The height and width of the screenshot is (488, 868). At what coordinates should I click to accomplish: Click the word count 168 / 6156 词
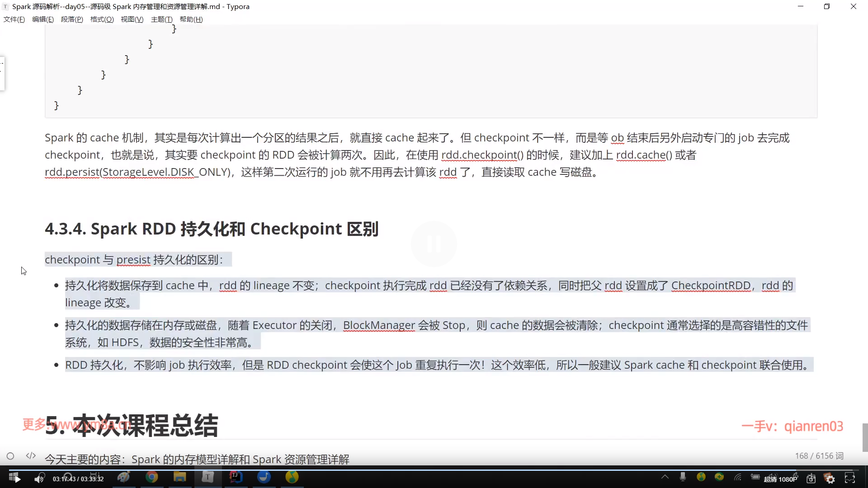pos(819,456)
